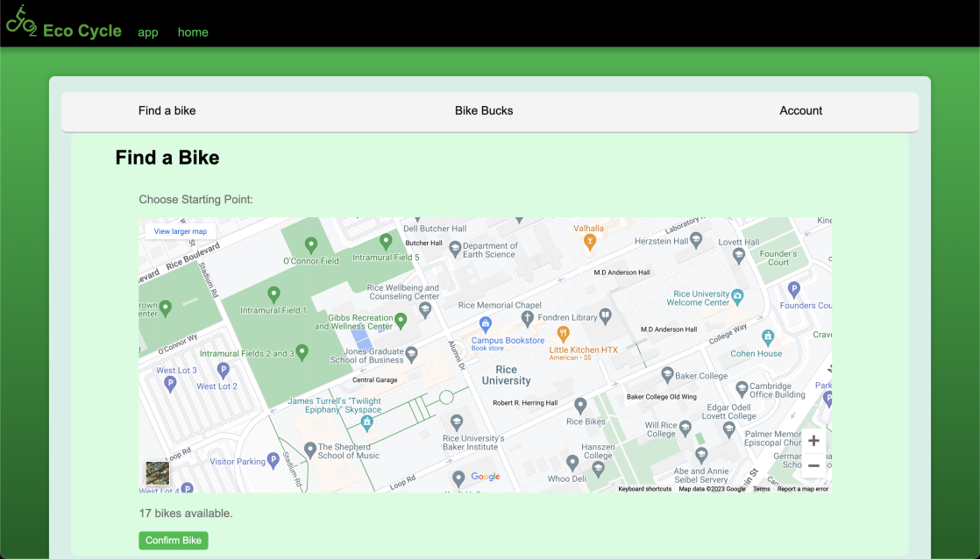
Task: Select Rice University's Baker Institute marker
Action: 457,422
